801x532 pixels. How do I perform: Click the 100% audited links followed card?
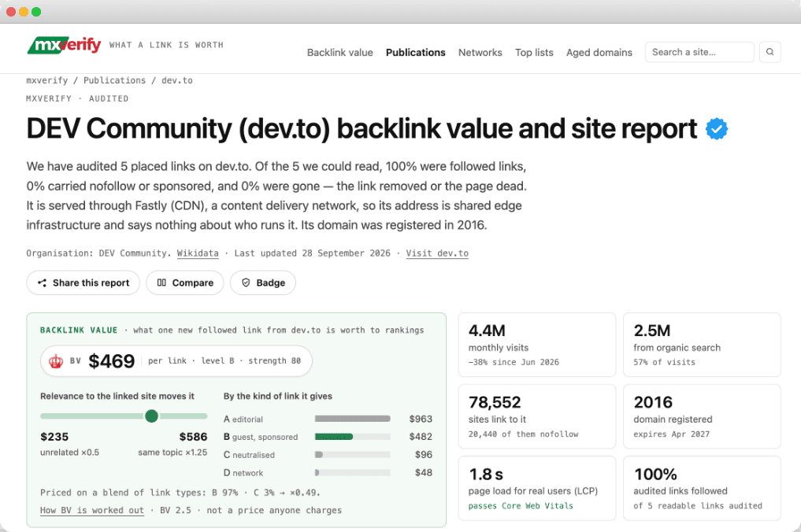tap(702, 488)
